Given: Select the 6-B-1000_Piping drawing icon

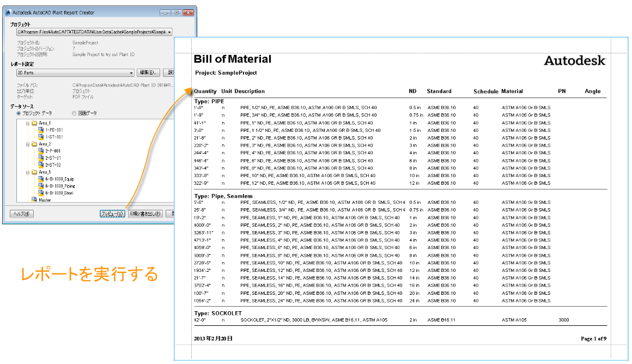Looking at the screenshot, I should coord(41,186).
